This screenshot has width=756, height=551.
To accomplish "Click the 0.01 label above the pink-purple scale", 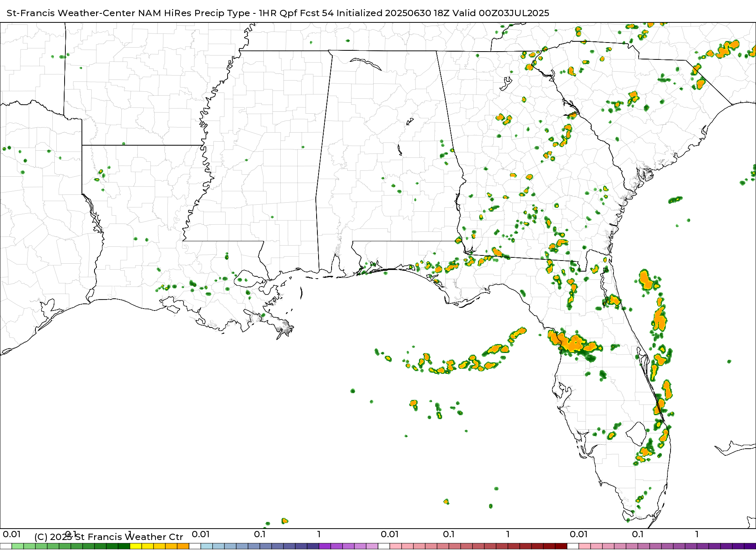I will (579, 534).
